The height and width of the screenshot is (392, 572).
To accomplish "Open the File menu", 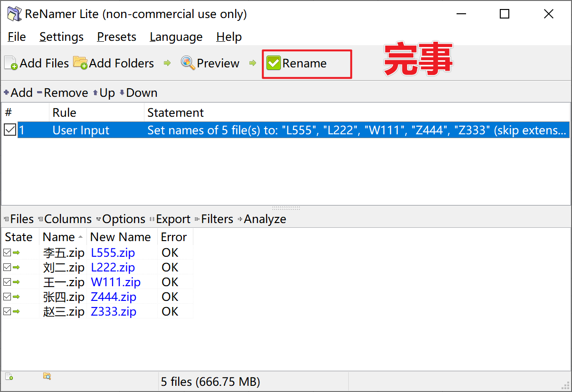I will 17,37.
